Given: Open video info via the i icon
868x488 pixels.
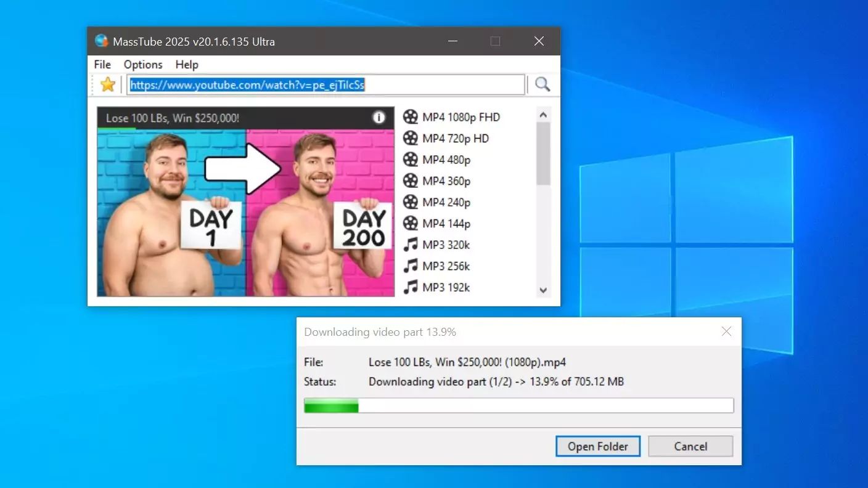Looking at the screenshot, I should click(x=379, y=118).
